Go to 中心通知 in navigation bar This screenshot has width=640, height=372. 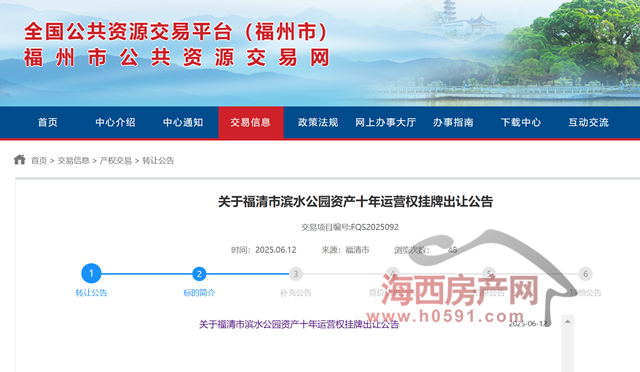183,123
